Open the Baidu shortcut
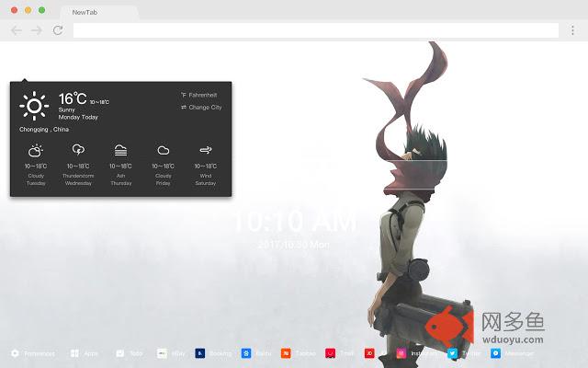 [257, 353]
